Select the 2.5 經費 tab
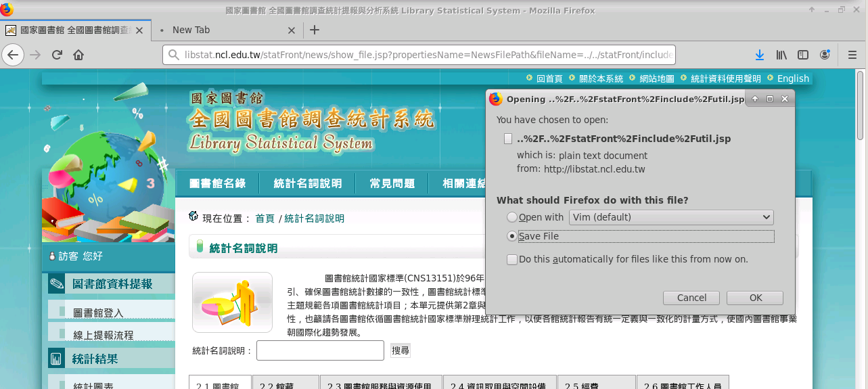Viewport: 868px width, 389px height. (x=597, y=382)
